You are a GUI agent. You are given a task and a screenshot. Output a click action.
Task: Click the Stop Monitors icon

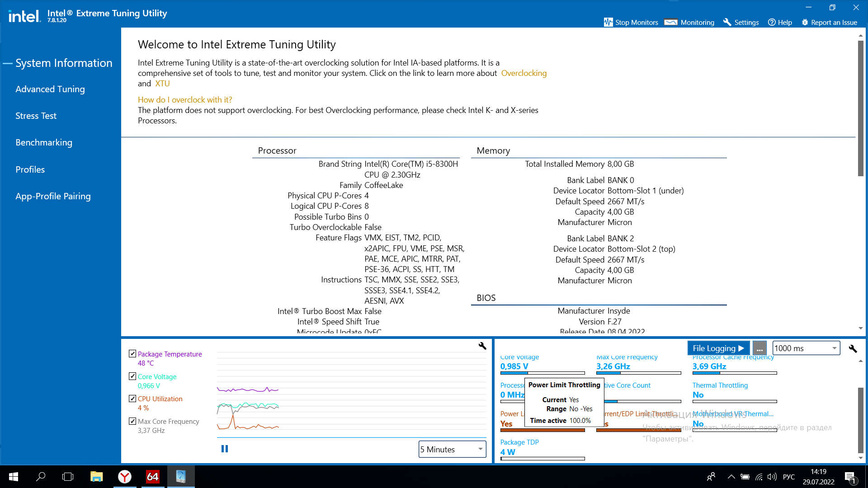pos(608,22)
